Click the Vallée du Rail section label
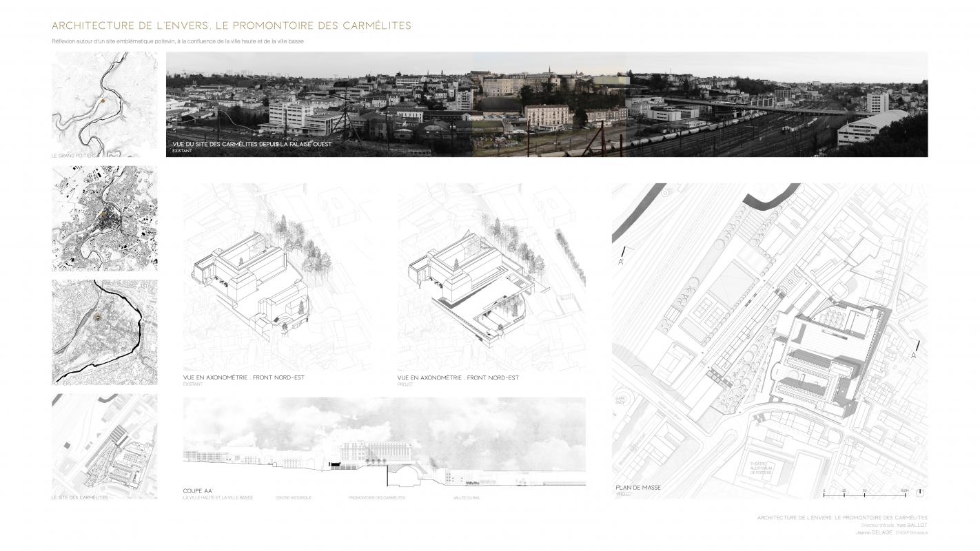This screenshot has height=551, width=980. click(x=467, y=497)
